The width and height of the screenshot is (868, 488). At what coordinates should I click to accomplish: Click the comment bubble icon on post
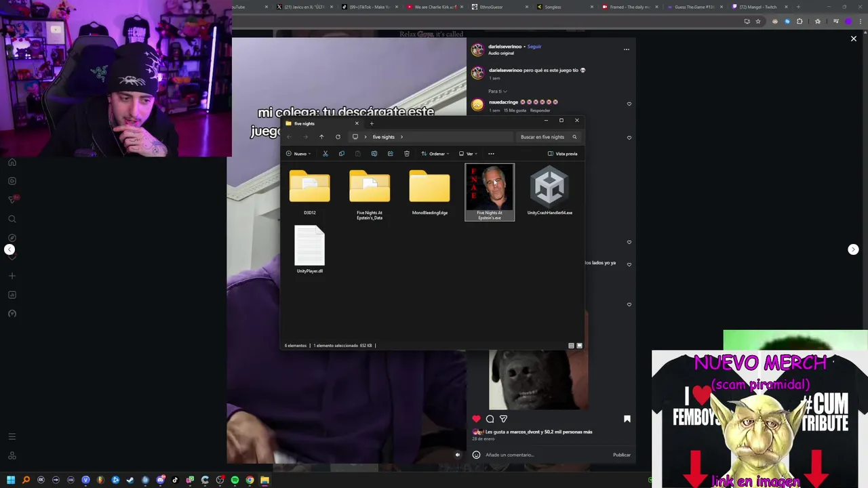[x=490, y=419]
